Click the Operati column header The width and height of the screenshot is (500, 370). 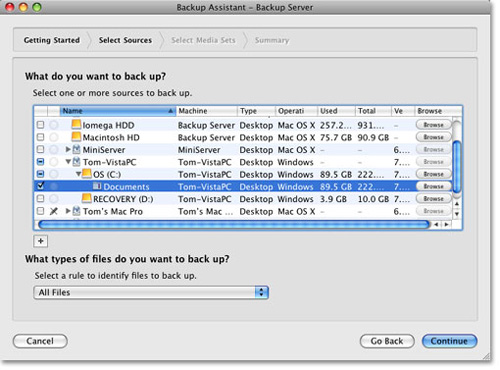click(x=296, y=111)
